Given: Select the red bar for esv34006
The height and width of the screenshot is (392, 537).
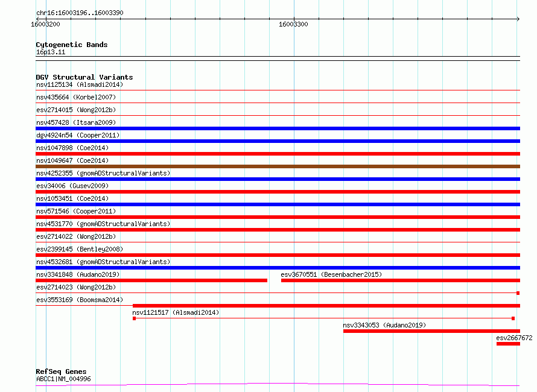Looking at the screenshot, I should (278, 192).
